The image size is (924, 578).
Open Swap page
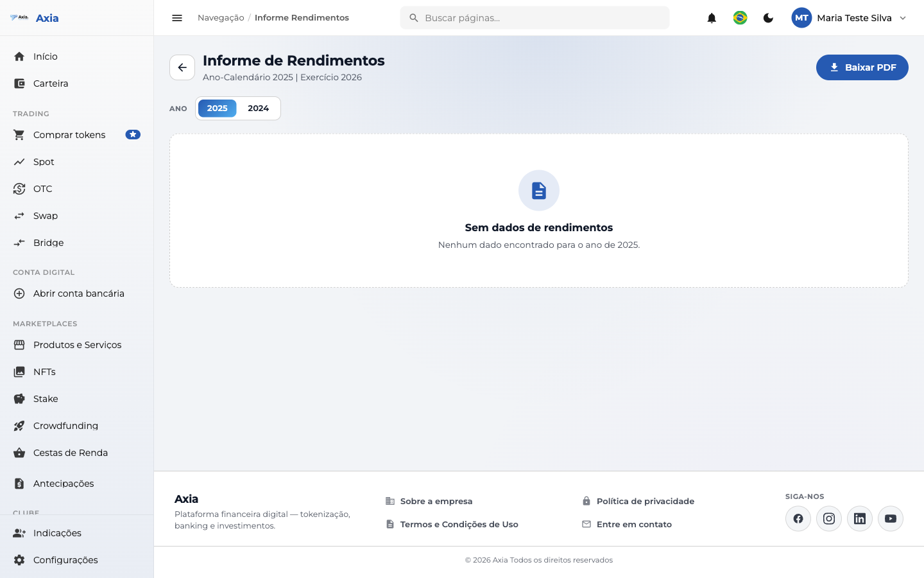77,216
